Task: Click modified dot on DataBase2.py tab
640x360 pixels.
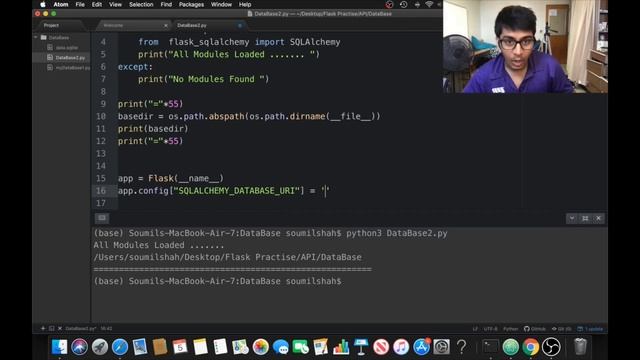Action: coord(240,25)
